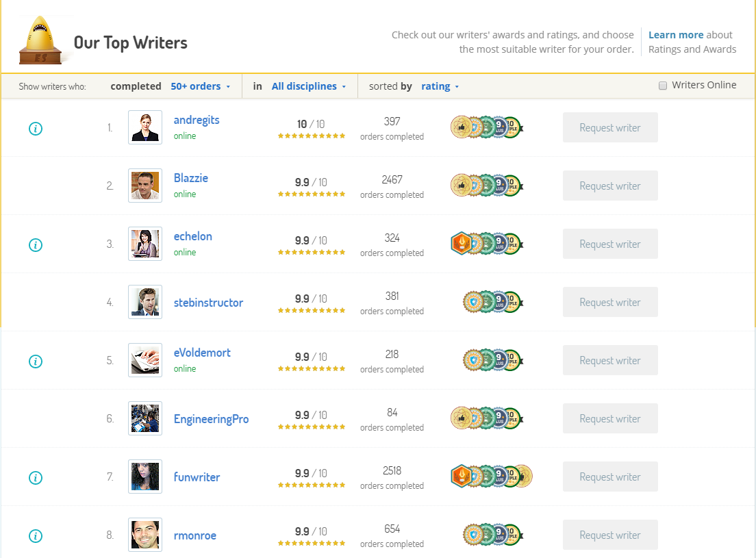Request writer andregits
This screenshot has width=756, height=558.
point(610,127)
